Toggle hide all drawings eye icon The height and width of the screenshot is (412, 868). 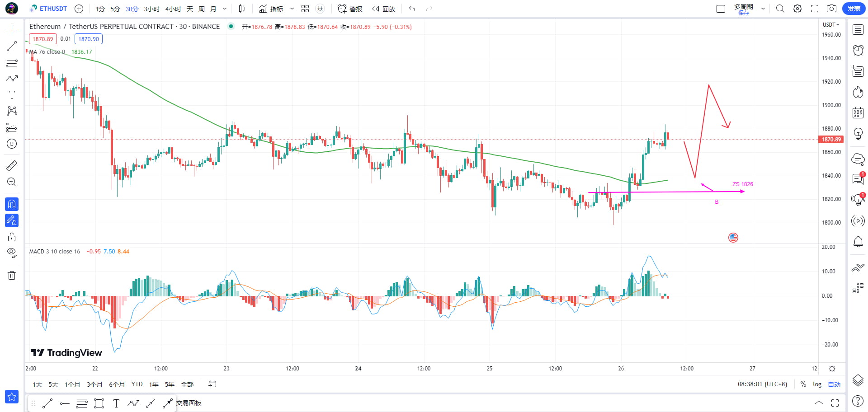[x=12, y=253]
